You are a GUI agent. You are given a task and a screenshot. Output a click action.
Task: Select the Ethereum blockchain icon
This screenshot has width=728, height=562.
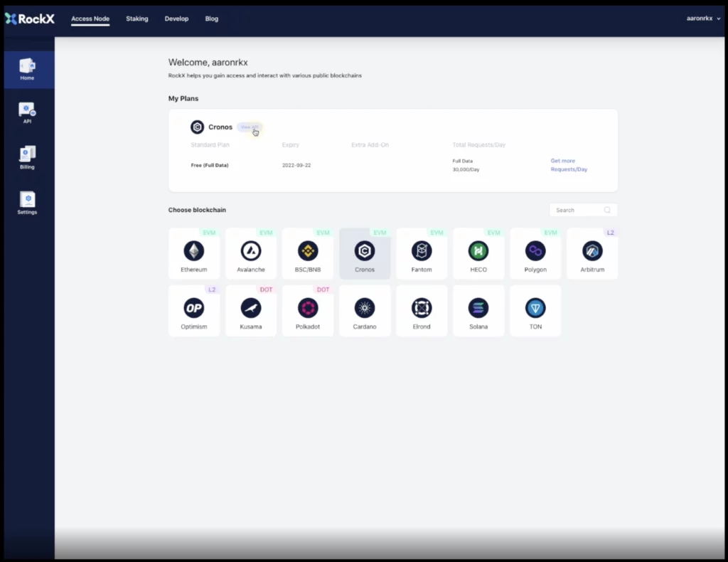193,251
